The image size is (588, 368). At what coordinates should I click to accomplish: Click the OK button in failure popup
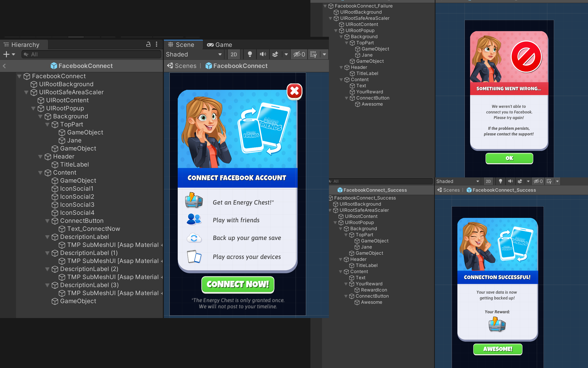click(x=509, y=158)
